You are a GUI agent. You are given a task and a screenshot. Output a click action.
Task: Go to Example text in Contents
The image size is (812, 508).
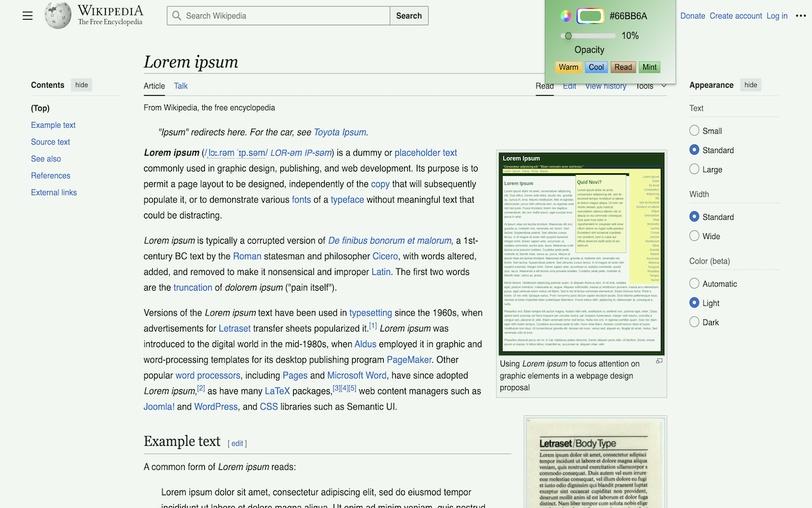point(53,125)
